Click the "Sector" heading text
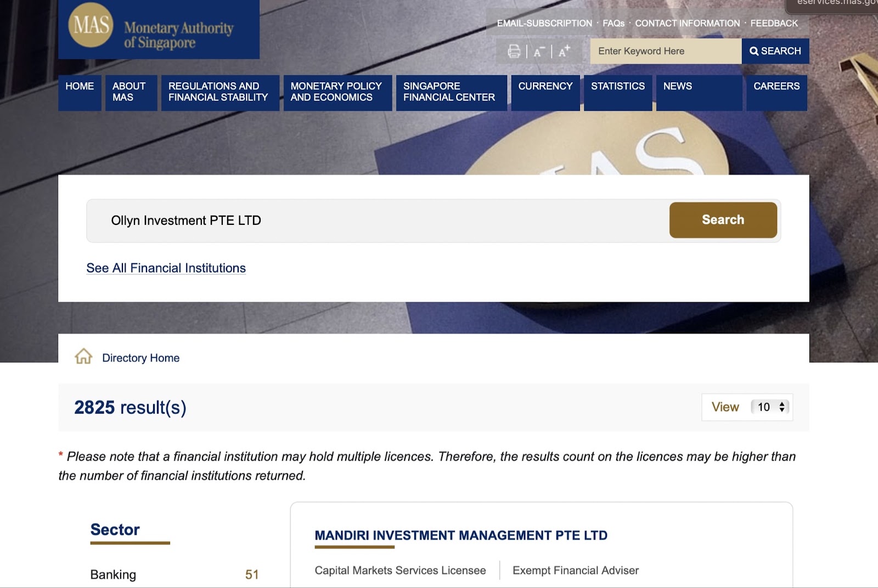The height and width of the screenshot is (588, 878). point(115,529)
